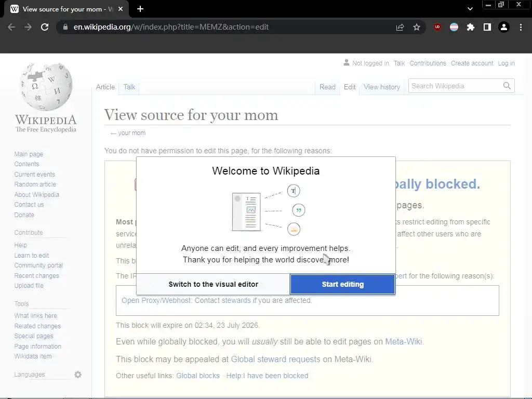Open the Chrome profile avatar

coord(504,27)
